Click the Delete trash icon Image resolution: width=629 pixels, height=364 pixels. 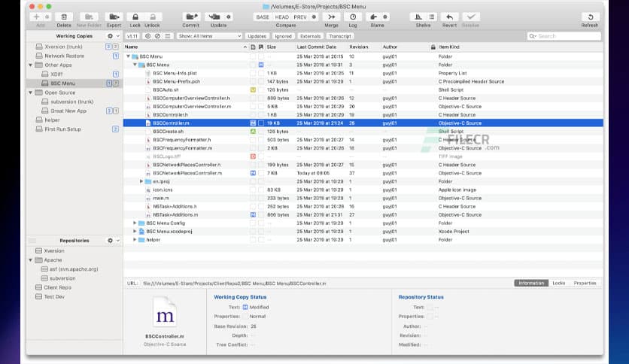[x=64, y=17]
